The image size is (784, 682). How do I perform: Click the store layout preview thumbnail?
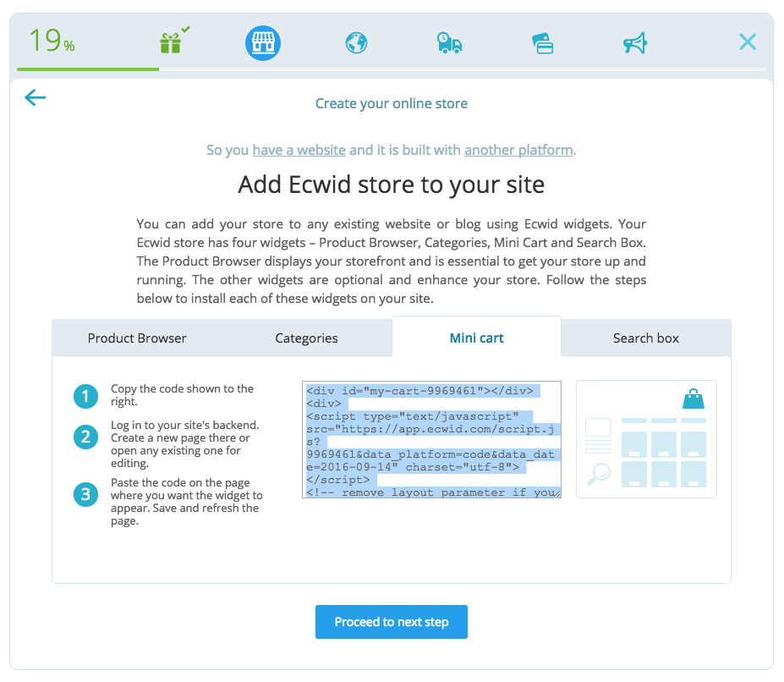coord(646,439)
